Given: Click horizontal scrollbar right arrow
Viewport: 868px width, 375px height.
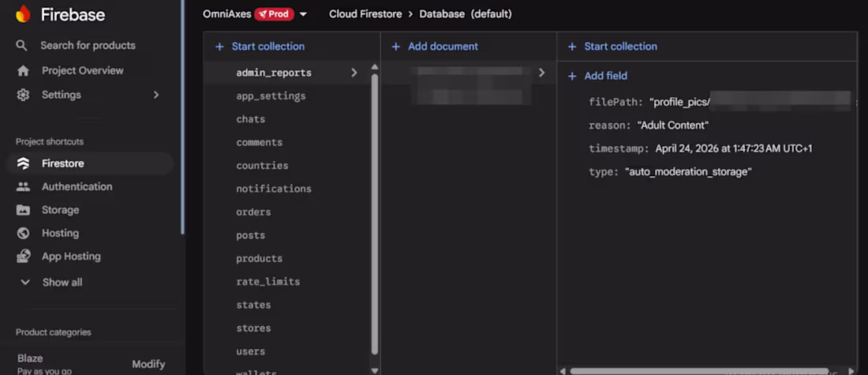Looking at the screenshot, I should click(x=851, y=371).
